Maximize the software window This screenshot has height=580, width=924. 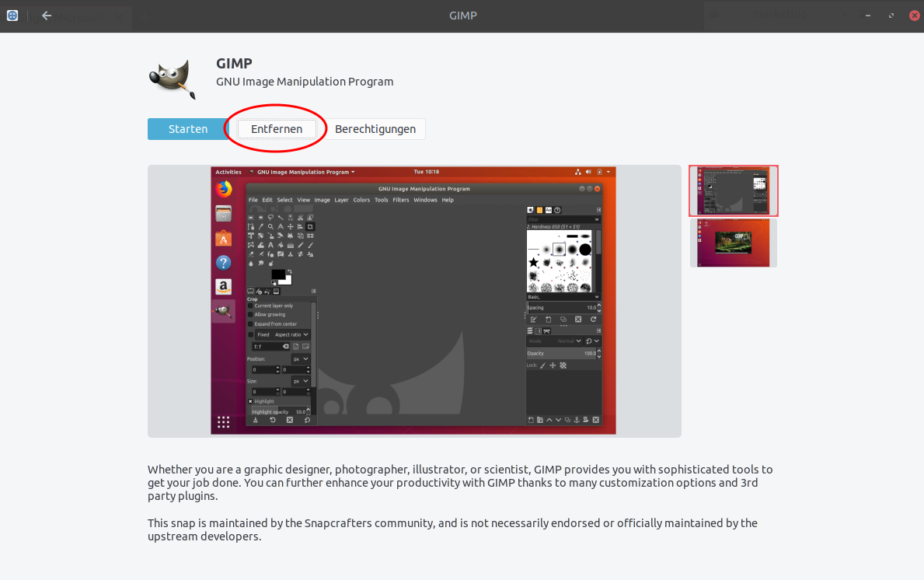(x=891, y=16)
